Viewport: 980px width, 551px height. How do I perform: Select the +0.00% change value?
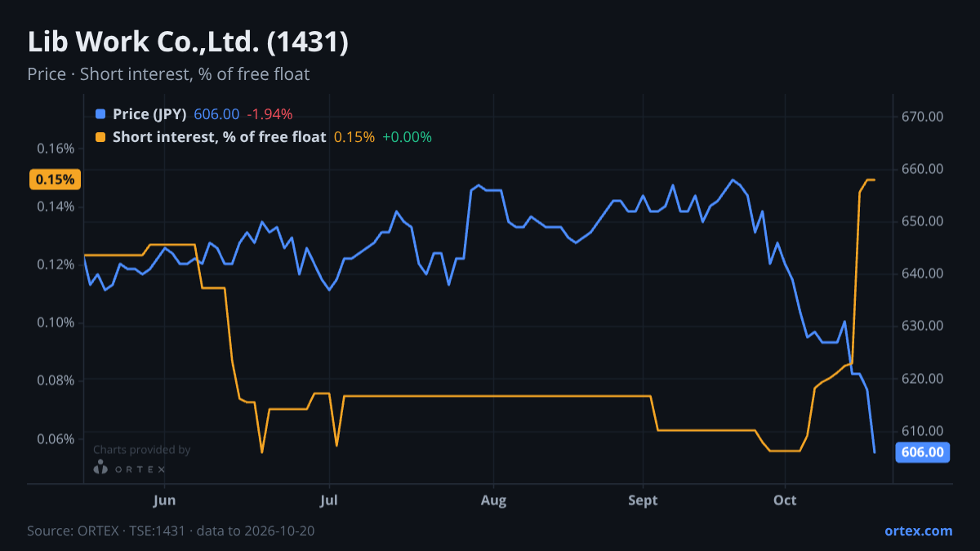pos(407,137)
